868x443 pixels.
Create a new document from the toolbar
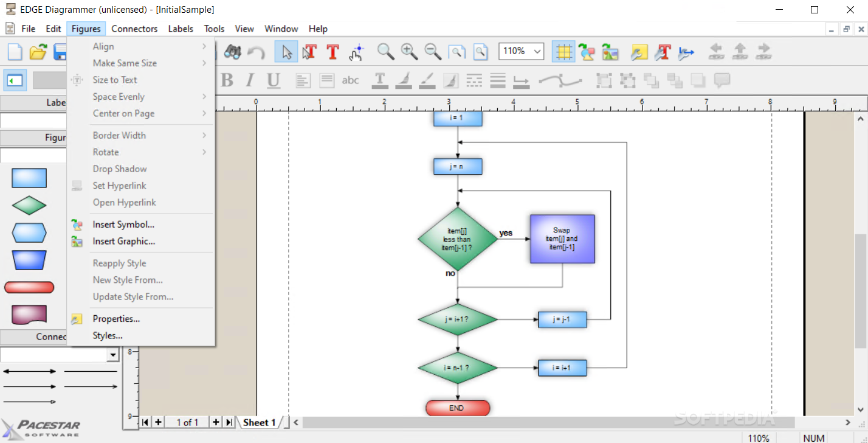tap(15, 52)
